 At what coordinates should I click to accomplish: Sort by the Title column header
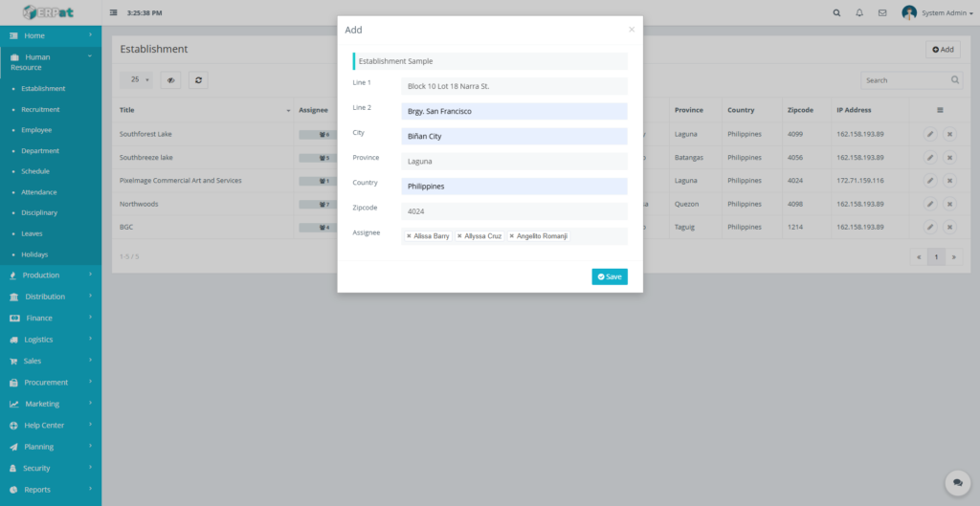[205, 110]
